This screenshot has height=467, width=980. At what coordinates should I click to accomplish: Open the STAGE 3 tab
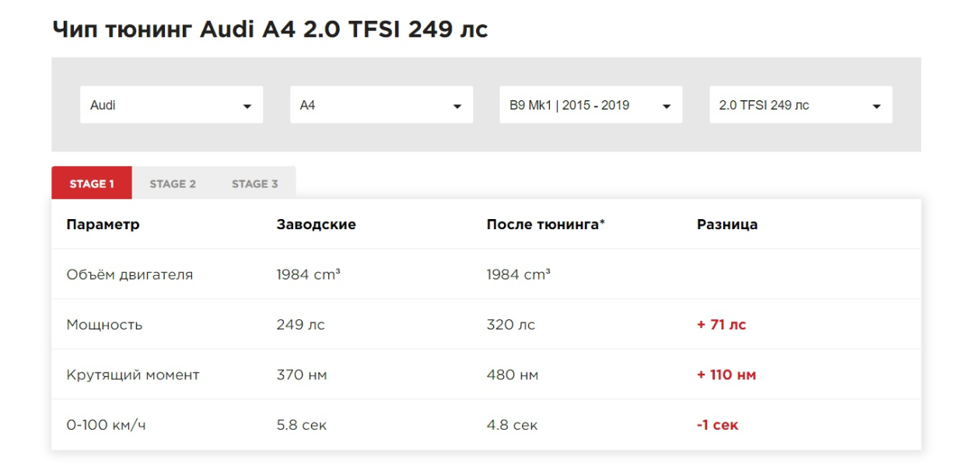254,184
